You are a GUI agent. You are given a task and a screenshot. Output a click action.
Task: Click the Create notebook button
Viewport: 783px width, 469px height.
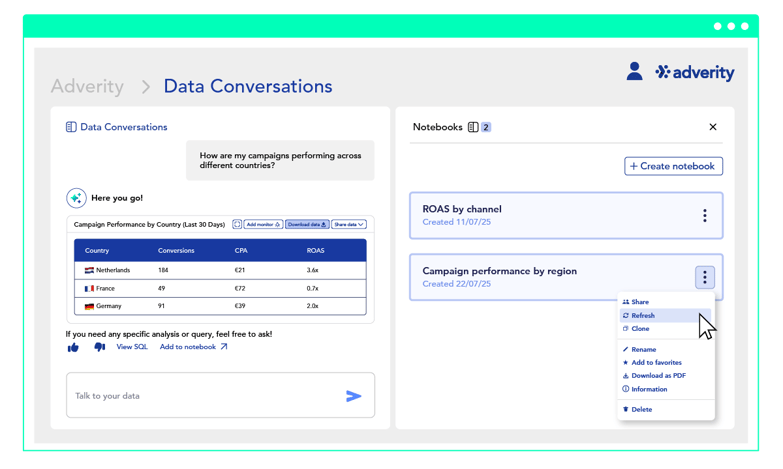click(x=673, y=166)
